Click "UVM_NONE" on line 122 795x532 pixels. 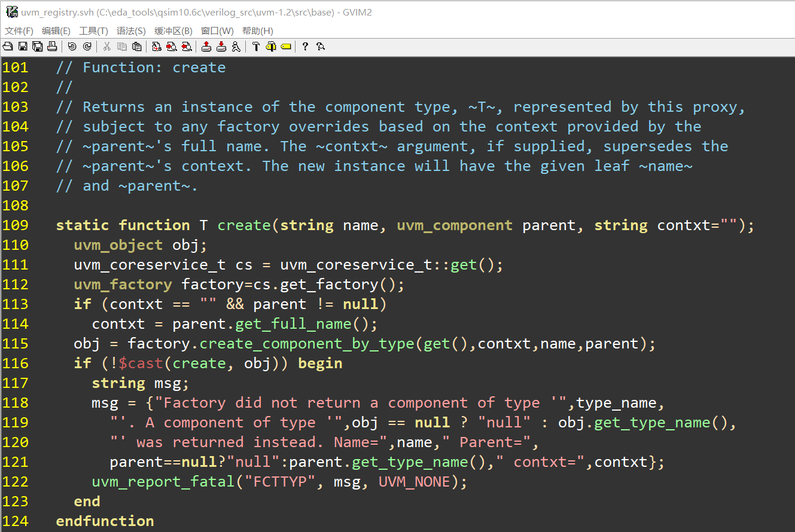tap(415, 482)
